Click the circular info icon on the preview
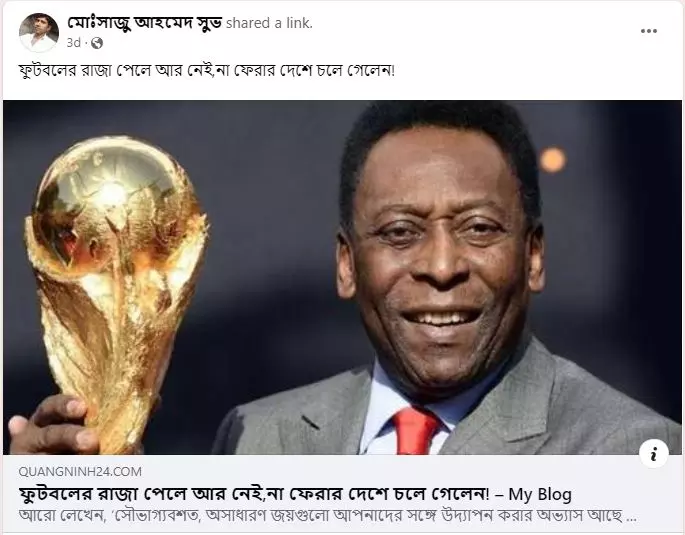The width and height of the screenshot is (685, 535). [654, 454]
